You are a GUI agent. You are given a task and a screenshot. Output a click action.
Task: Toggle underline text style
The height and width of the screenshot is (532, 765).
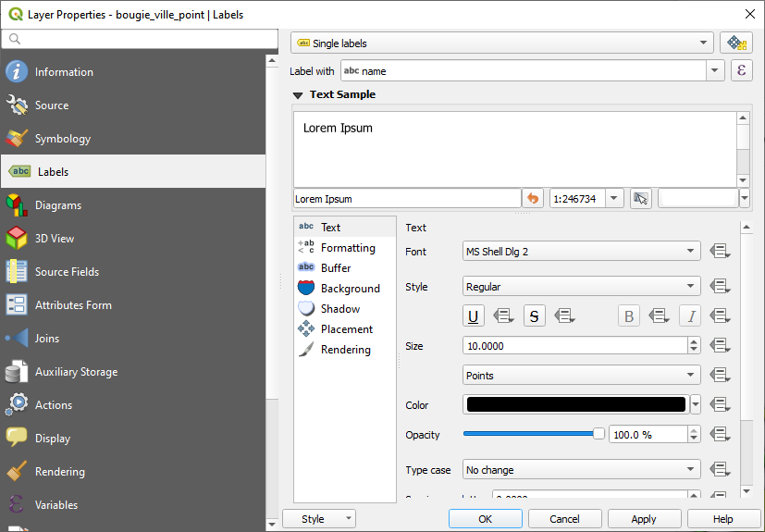(x=474, y=316)
